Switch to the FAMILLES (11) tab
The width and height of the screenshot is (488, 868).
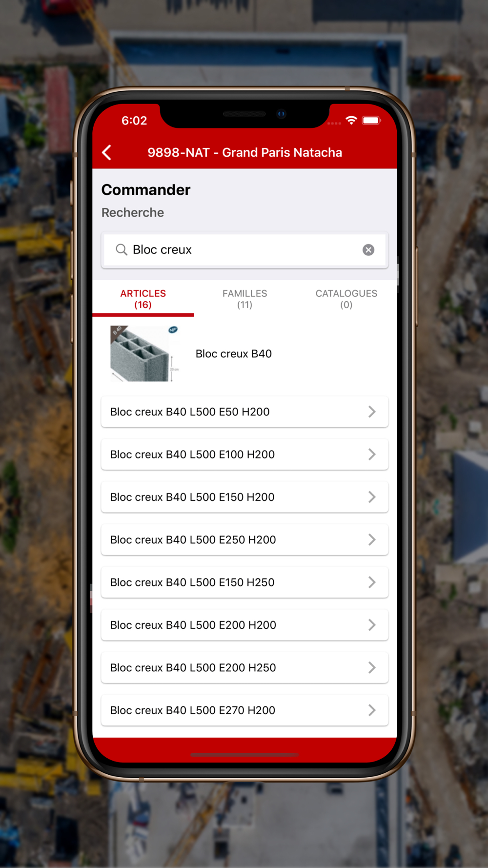click(x=245, y=299)
